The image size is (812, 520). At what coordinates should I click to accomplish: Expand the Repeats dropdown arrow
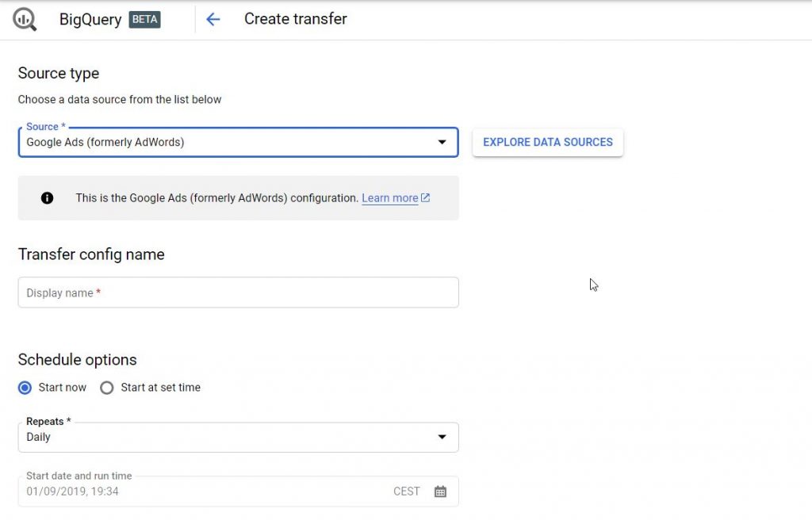[442, 437]
